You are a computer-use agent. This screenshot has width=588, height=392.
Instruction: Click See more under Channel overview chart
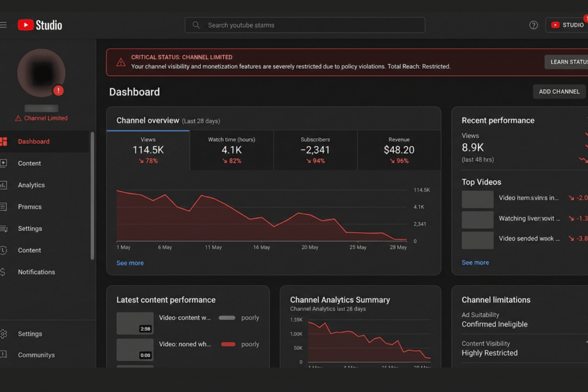tap(130, 263)
